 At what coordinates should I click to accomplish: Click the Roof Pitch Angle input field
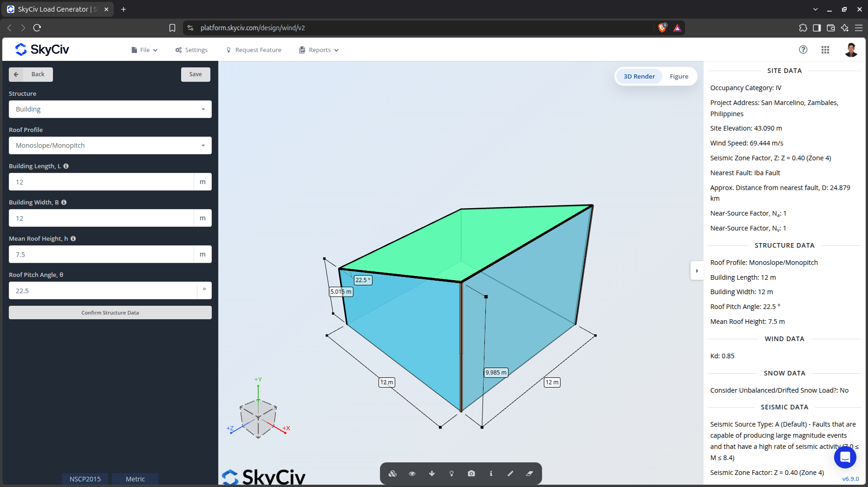103,290
